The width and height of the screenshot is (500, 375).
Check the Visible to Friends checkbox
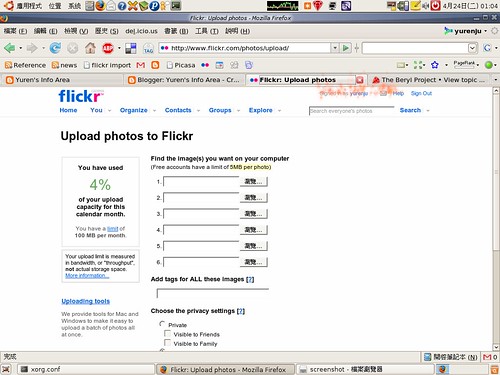click(168, 333)
